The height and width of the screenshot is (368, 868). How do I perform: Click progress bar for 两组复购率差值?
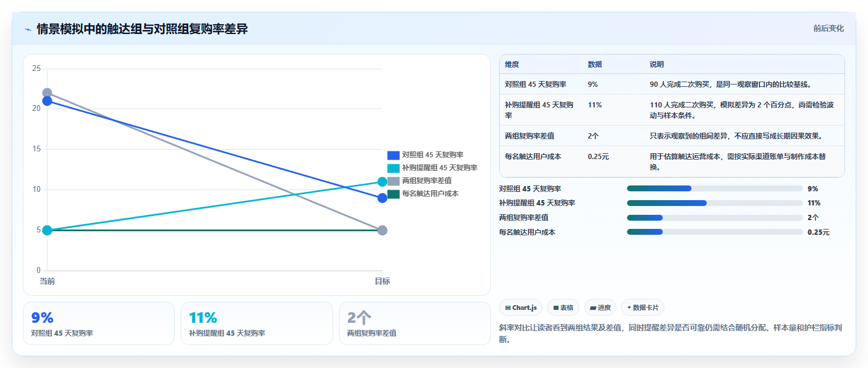click(715, 218)
